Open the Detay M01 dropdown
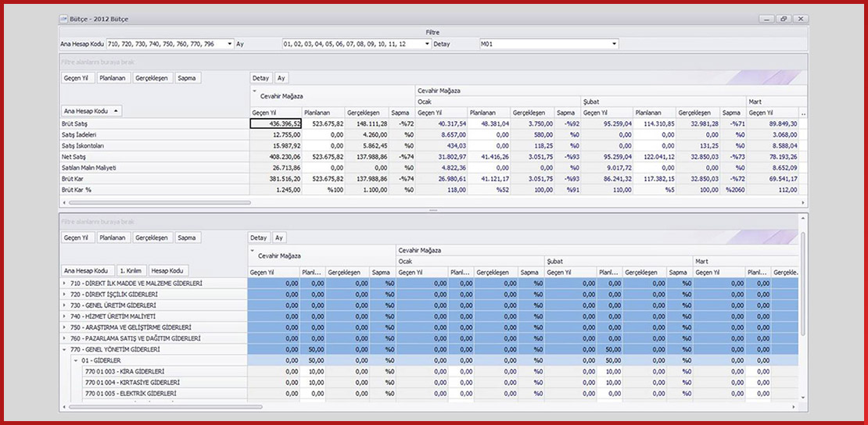Viewport: 868px width, 425px height. pos(615,45)
